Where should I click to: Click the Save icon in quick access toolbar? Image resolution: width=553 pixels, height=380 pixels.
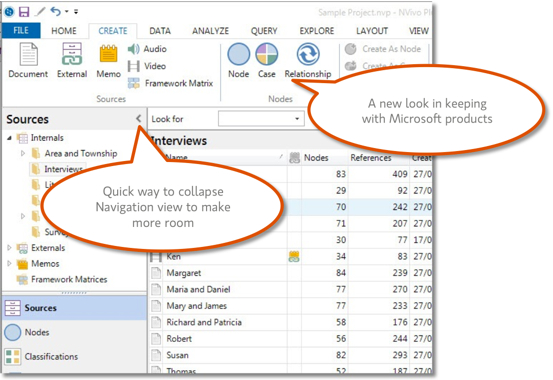24,12
